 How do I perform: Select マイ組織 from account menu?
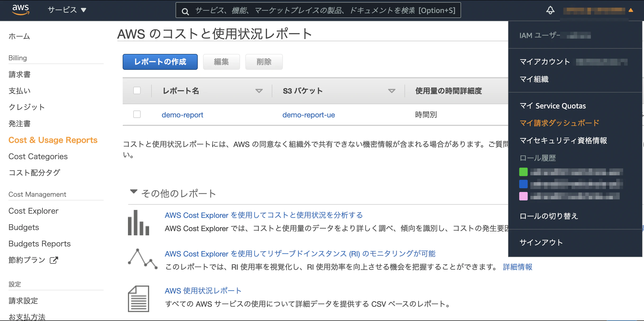point(534,79)
